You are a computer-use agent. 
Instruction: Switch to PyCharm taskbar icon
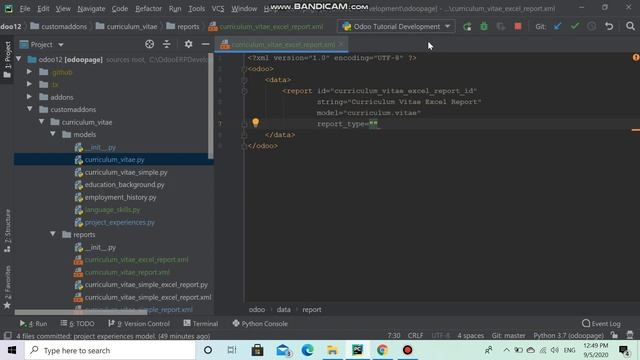click(358, 350)
